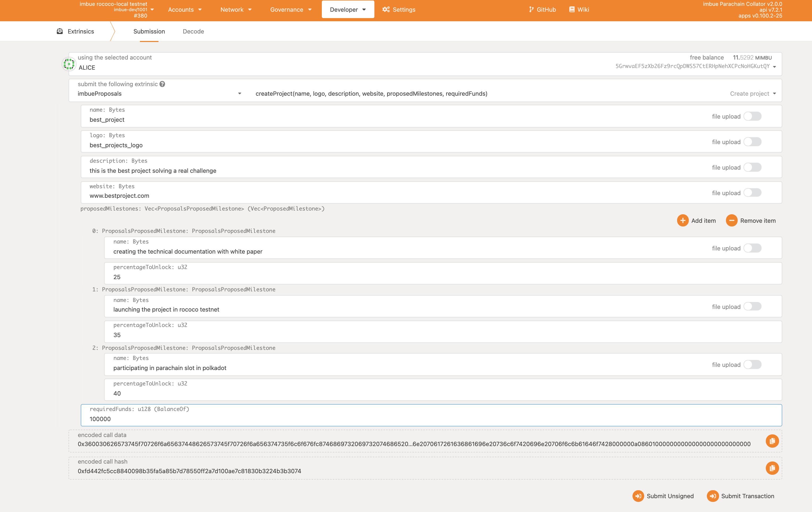This screenshot has width=812, height=512.
Task: Click the ALICE account identicon
Action: [x=69, y=64]
